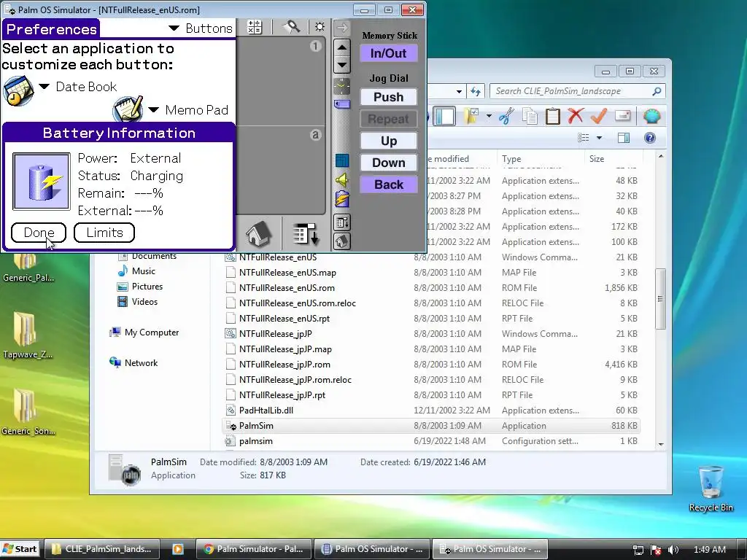Select the palmsim configuration settings file
This screenshot has width=747, height=560.
click(x=431, y=441)
